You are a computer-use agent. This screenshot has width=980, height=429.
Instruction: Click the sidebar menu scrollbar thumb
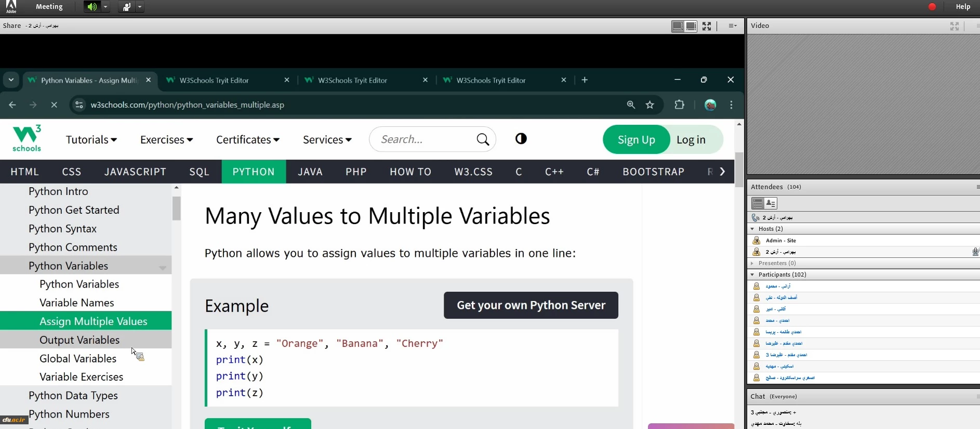tap(177, 208)
